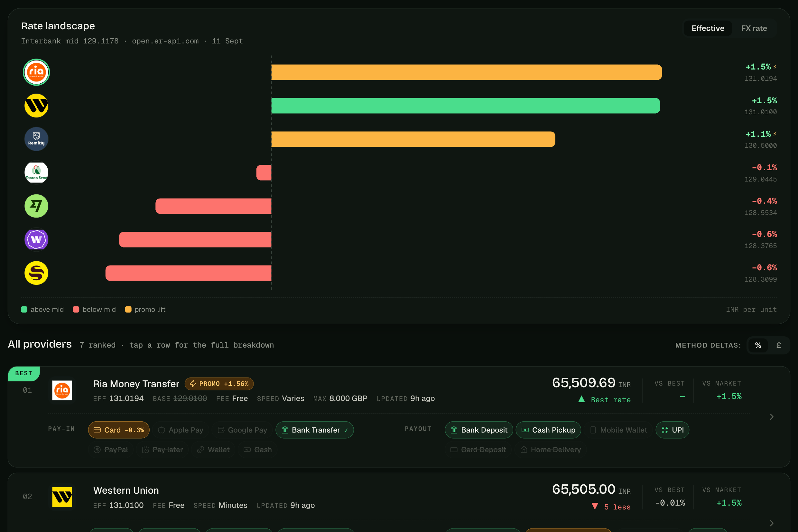Select the Pay later pay-in chip

[x=162, y=450]
